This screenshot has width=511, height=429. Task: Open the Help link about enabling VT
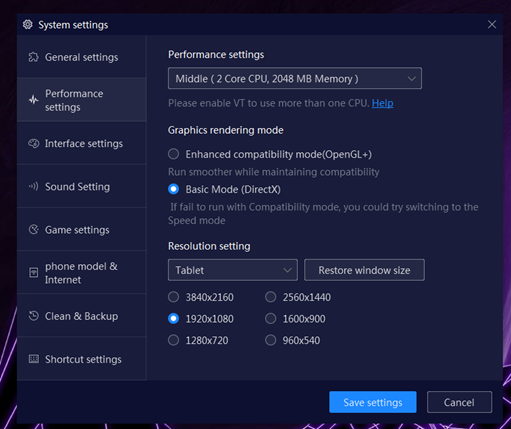pos(382,103)
